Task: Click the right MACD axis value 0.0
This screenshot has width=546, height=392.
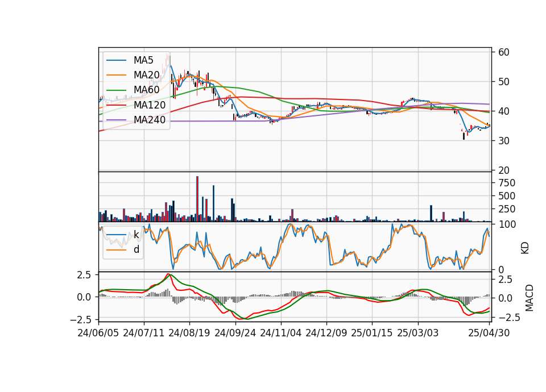Action: point(505,298)
